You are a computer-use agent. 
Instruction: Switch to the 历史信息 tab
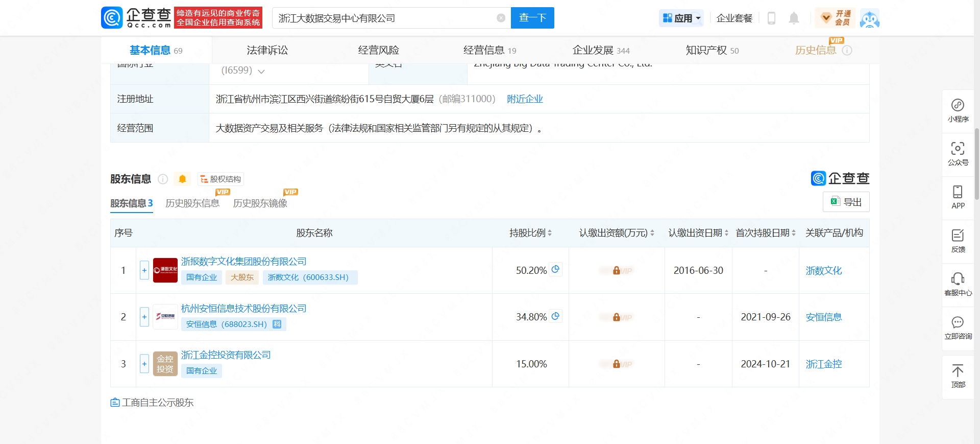coord(816,50)
